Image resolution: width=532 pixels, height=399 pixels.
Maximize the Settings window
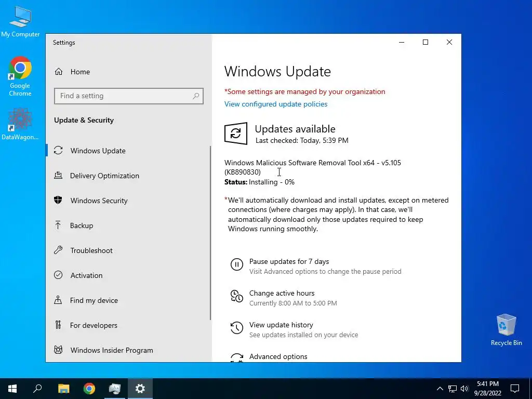(425, 42)
